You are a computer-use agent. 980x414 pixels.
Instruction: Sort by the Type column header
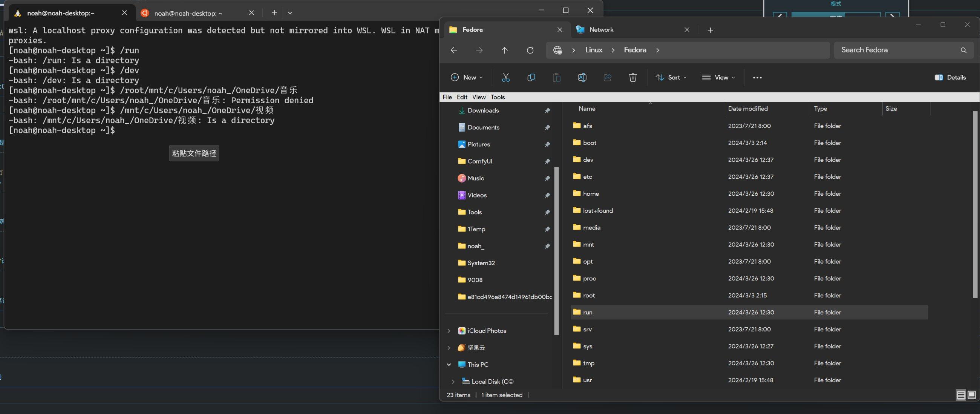click(847, 109)
